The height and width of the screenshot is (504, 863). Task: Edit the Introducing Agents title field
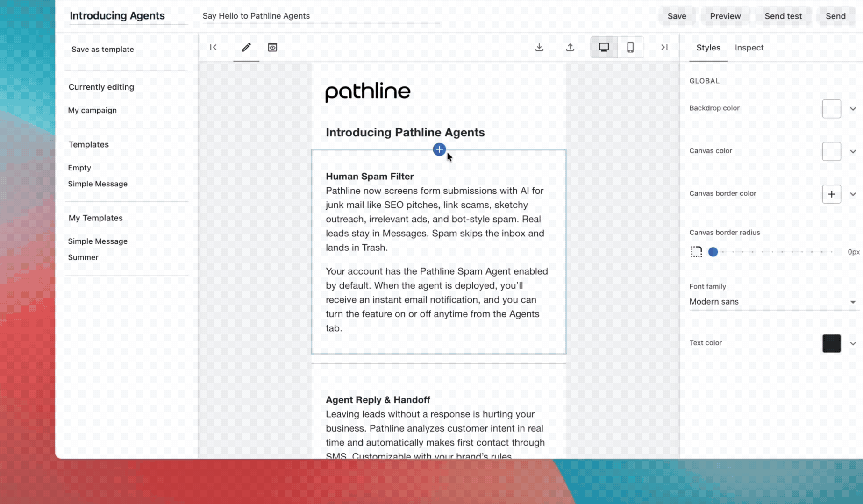[128, 16]
